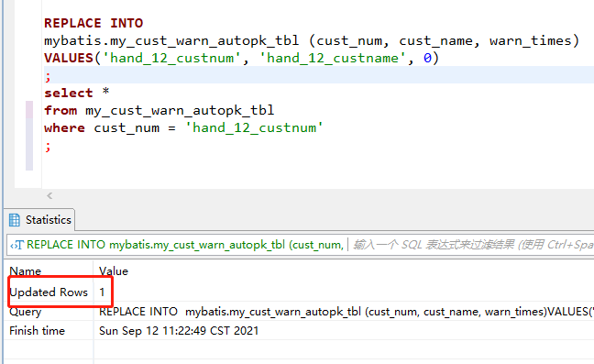Click the Value column header
This screenshot has height=364, width=594.
pos(114,271)
